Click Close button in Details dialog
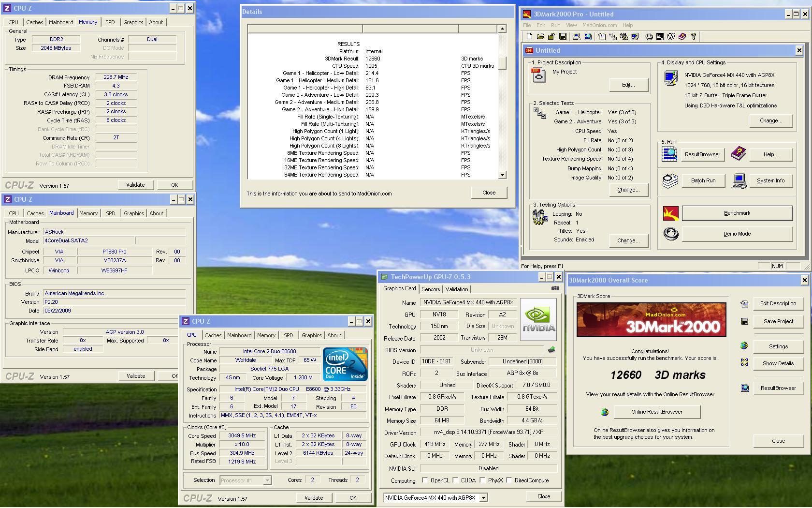 (489, 193)
